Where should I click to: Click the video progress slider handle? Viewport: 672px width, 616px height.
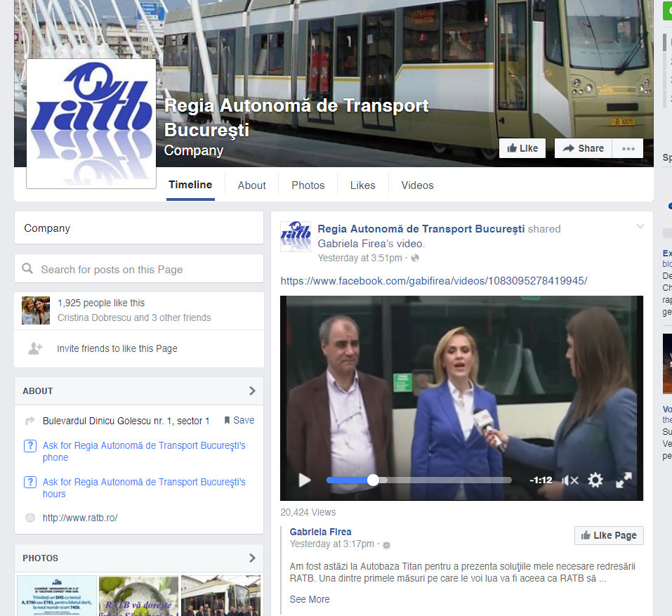point(374,480)
